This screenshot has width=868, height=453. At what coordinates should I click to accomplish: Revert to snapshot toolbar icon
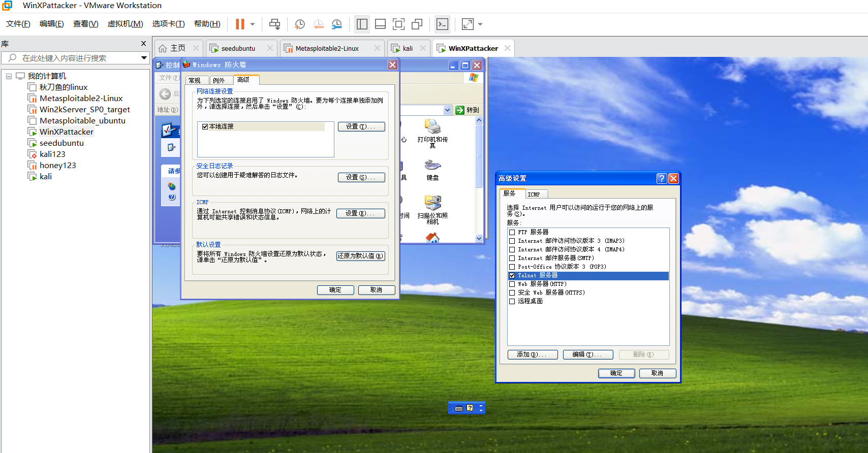click(x=319, y=24)
